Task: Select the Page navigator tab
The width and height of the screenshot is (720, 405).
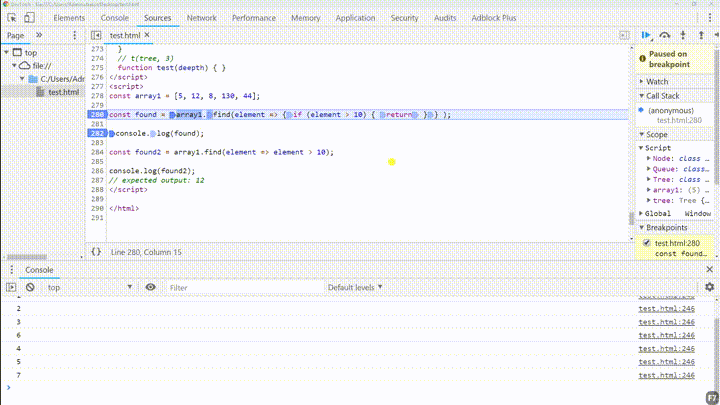Action: click(x=15, y=35)
